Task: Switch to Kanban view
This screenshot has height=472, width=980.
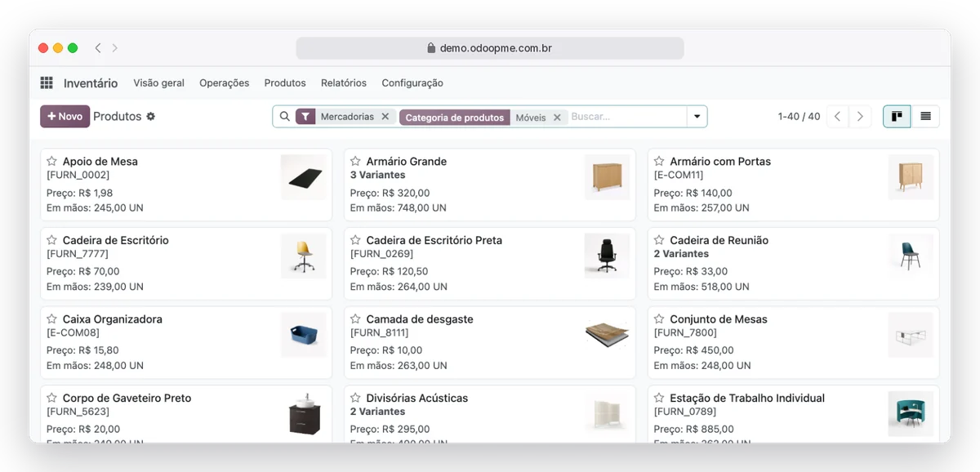Action: pos(897,117)
